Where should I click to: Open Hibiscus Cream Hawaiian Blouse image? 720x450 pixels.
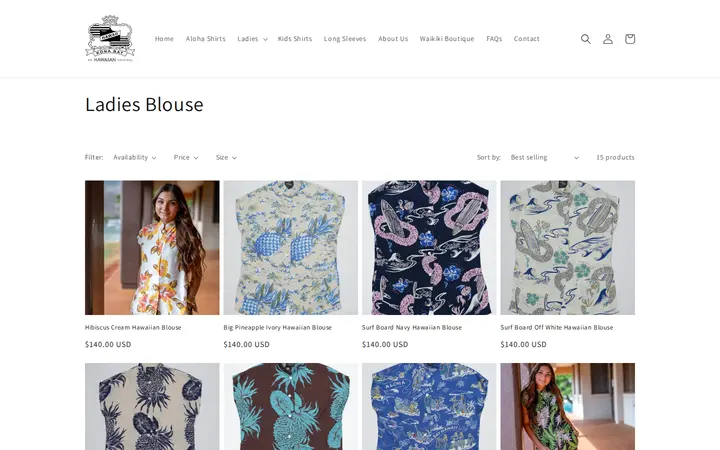coord(152,248)
